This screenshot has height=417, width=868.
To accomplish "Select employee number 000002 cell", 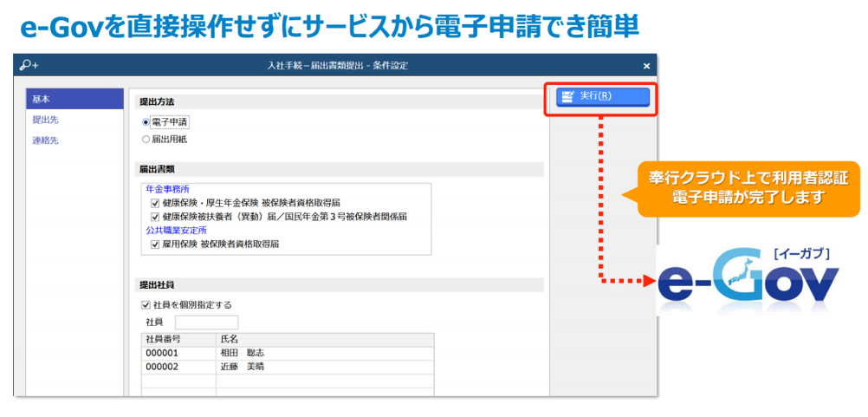I will [178, 368].
